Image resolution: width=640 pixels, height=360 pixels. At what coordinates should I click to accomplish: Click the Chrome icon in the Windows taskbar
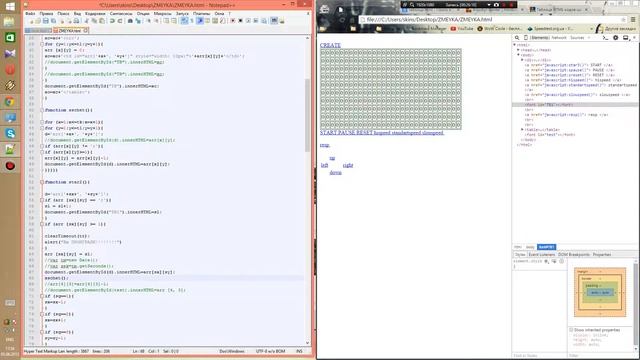(x=10, y=102)
